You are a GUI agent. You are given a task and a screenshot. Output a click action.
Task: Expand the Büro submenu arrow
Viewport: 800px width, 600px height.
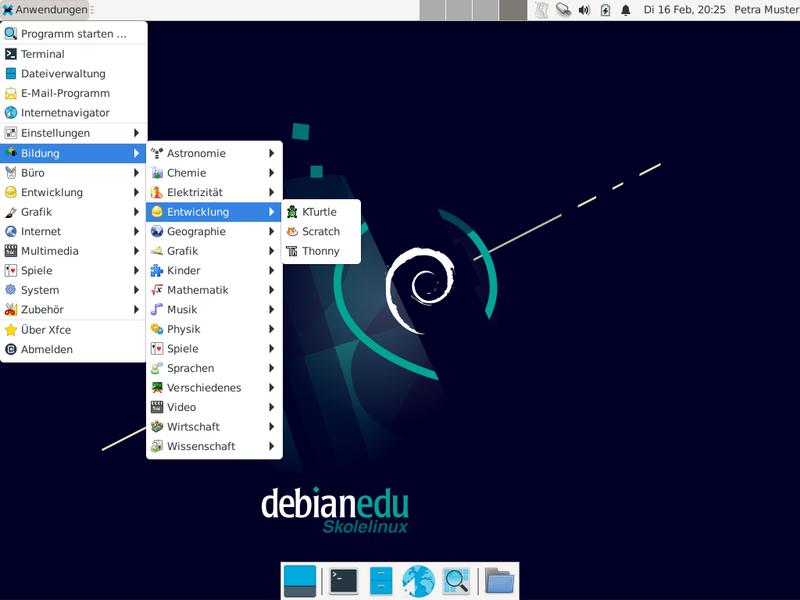[x=136, y=173]
